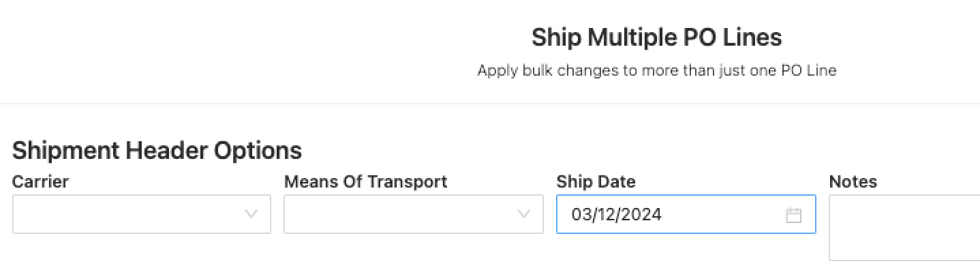Place cursor on year 2024 in Ship Date
The height and width of the screenshot is (266, 980).
pyautogui.click(x=643, y=215)
